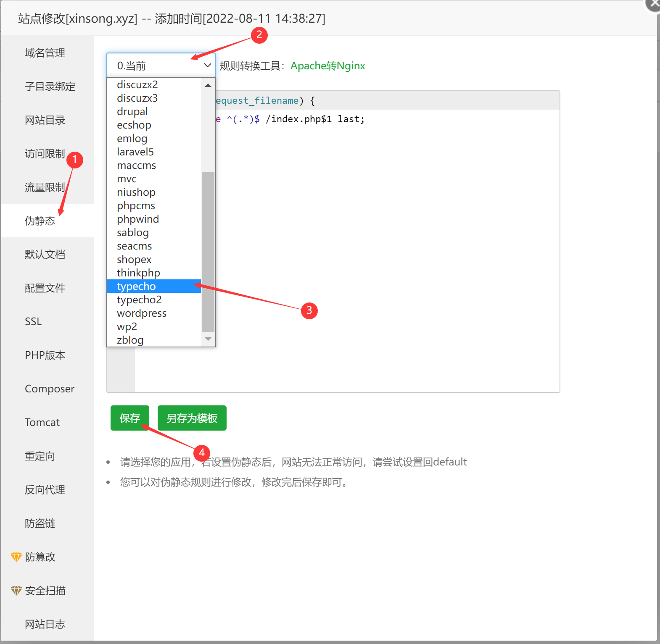Viewport: 660px width, 644px height.
Task: Select the 伪静态 tab
Action: [x=40, y=221]
